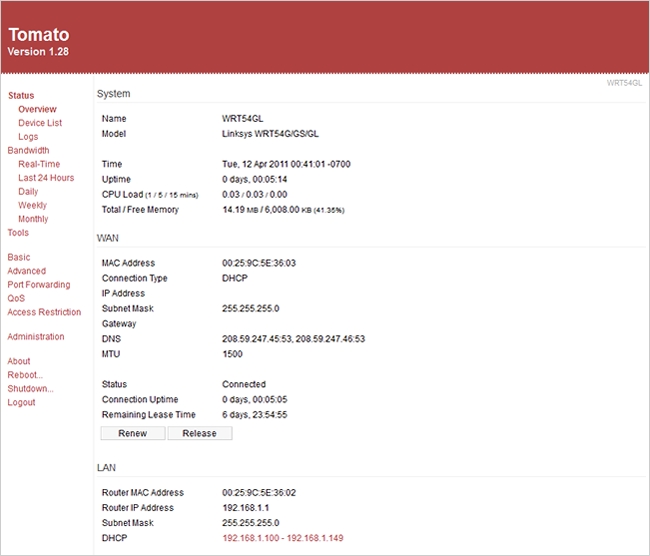650x556 pixels.
Task: View Real-Time bandwidth
Action: click(x=39, y=164)
